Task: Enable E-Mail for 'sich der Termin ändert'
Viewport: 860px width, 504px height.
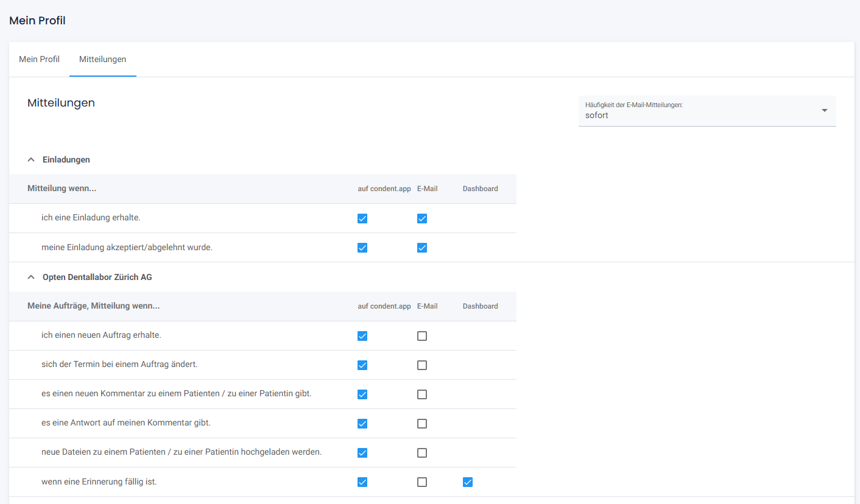Action: click(x=422, y=365)
